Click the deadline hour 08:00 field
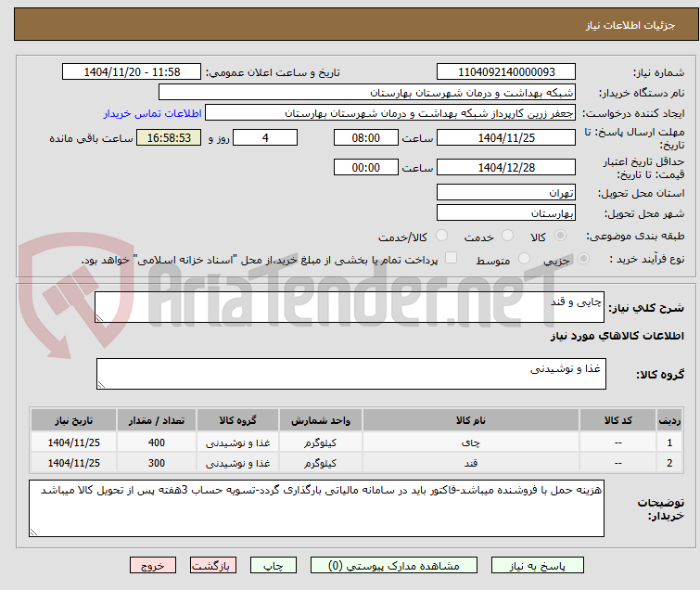 pyautogui.click(x=365, y=137)
